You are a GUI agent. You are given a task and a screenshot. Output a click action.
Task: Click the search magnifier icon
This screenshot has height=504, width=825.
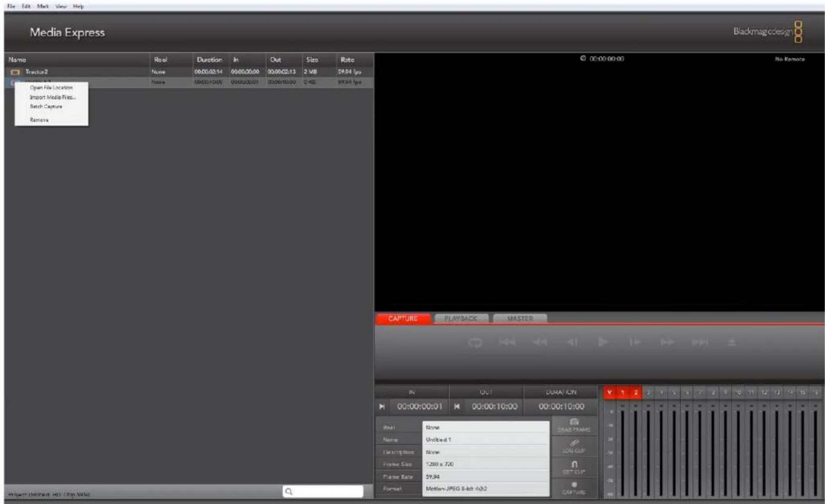coord(290,492)
